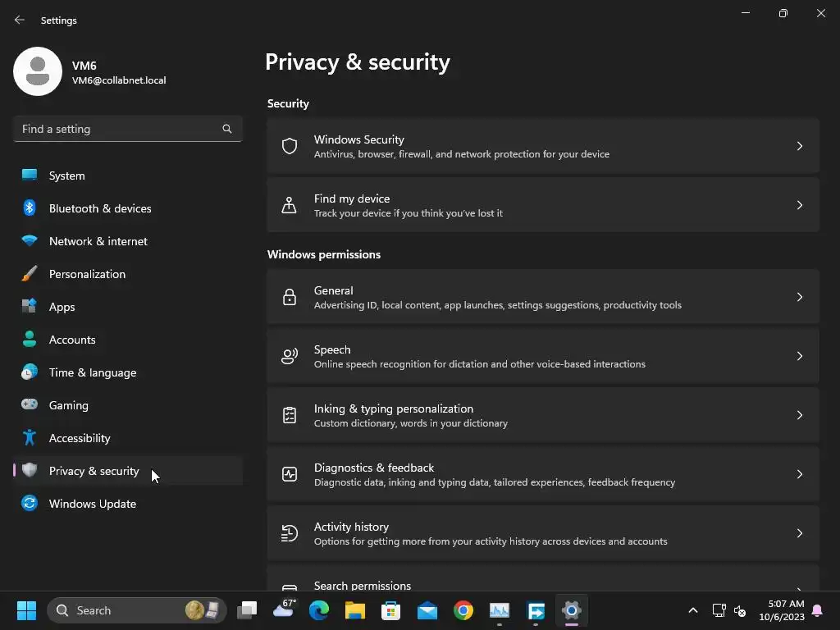The width and height of the screenshot is (840, 630).
Task: Click the "VM6@collabnet.local" email text
Action: [x=119, y=80]
